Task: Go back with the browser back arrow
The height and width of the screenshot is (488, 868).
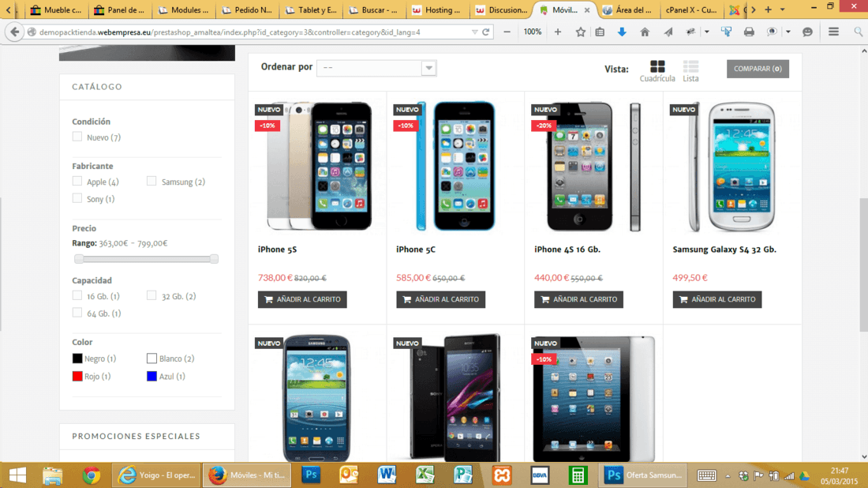Action: (x=14, y=32)
